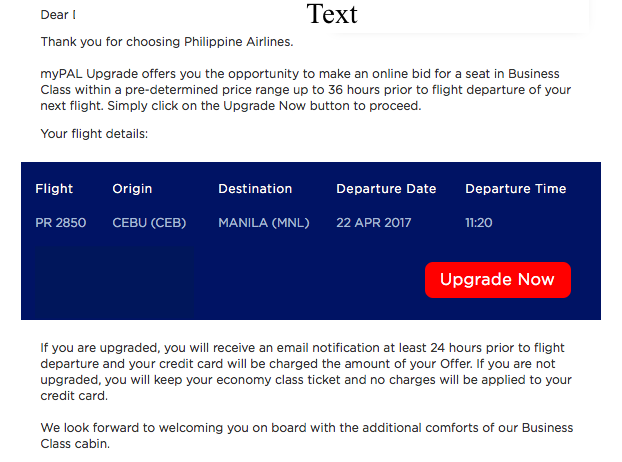Click the Departure Time column header
This screenshot has width=622, height=462.
(x=515, y=188)
